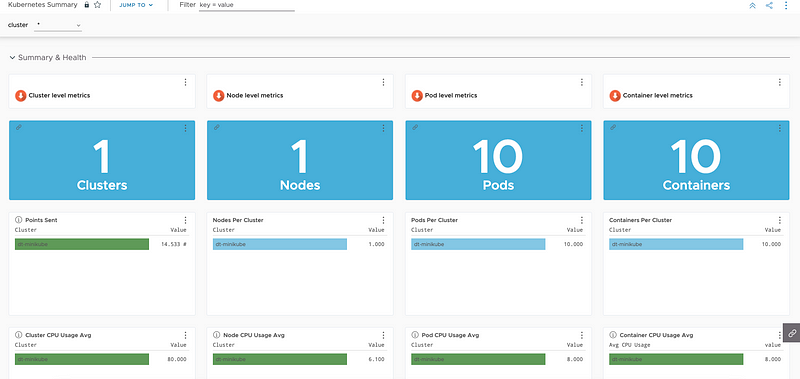Viewport: 800px width, 379px height.
Task: Select the Containers count tile
Action: (x=696, y=160)
